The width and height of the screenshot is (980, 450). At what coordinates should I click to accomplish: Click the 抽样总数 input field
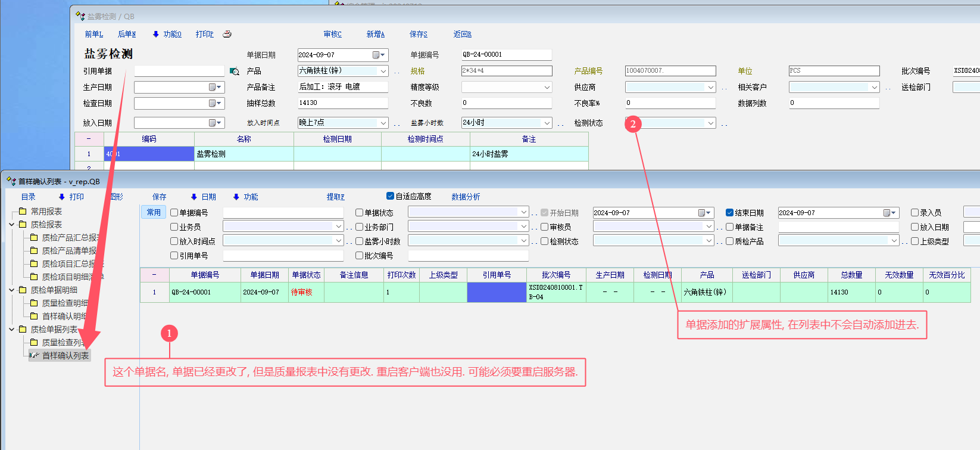pos(342,103)
